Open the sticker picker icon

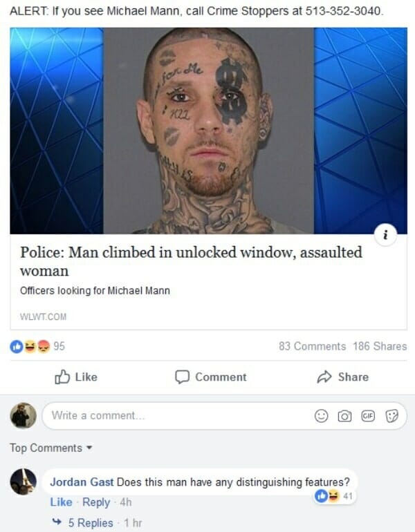(x=391, y=416)
